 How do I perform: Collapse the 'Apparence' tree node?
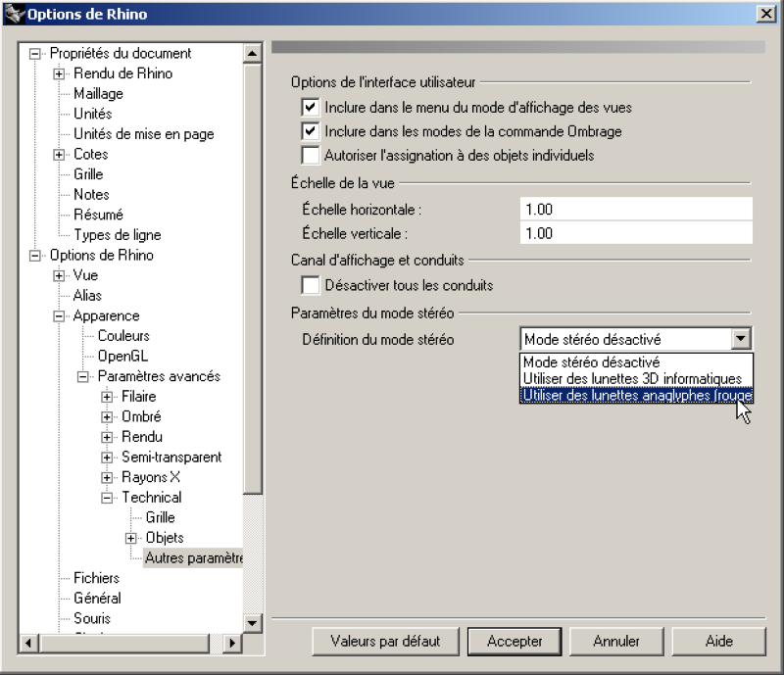click(x=59, y=316)
